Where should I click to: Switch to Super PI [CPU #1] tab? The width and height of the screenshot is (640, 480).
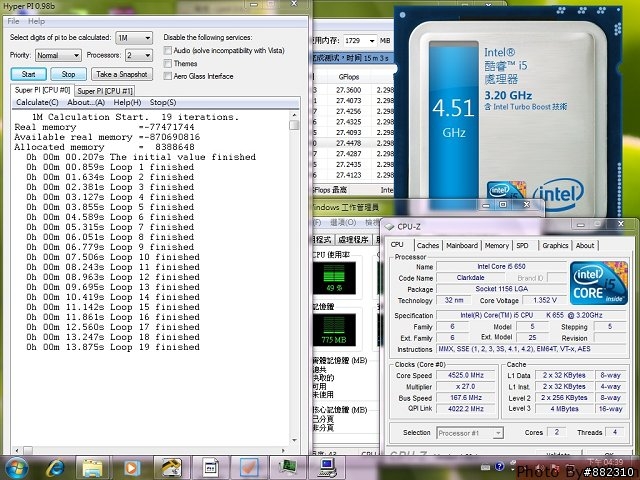[105, 91]
